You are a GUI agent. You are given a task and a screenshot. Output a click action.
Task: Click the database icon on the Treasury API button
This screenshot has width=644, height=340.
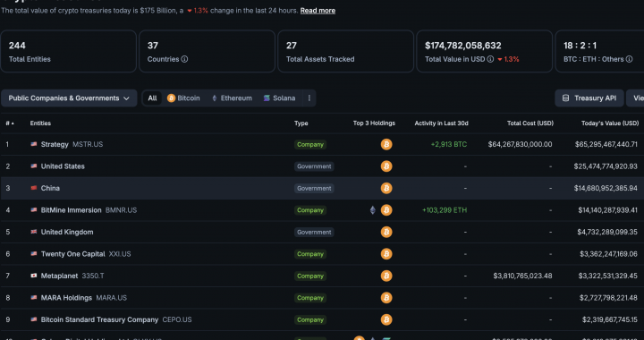pyautogui.click(x=565, y=98)
